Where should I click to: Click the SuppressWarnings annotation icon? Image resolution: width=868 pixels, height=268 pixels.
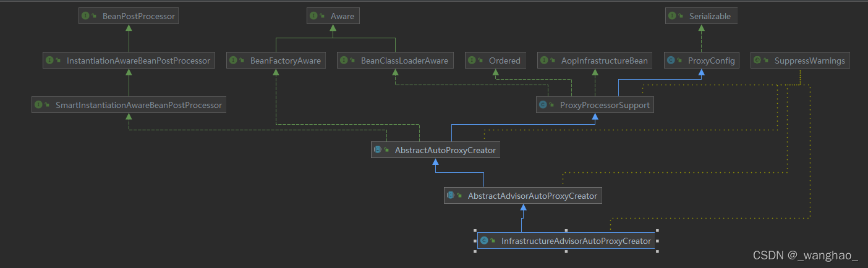(x=758, y=61)
